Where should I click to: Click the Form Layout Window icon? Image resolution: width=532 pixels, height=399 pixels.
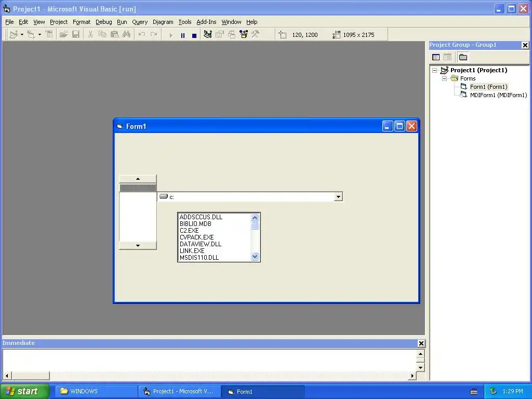click(x=232, y=35)
